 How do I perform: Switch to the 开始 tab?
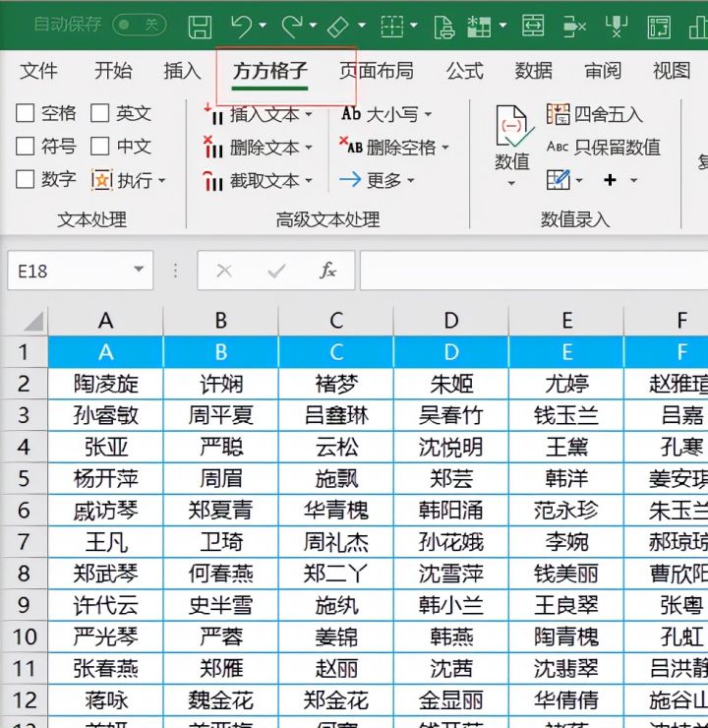pyautogui.click(x=113, y=71)
